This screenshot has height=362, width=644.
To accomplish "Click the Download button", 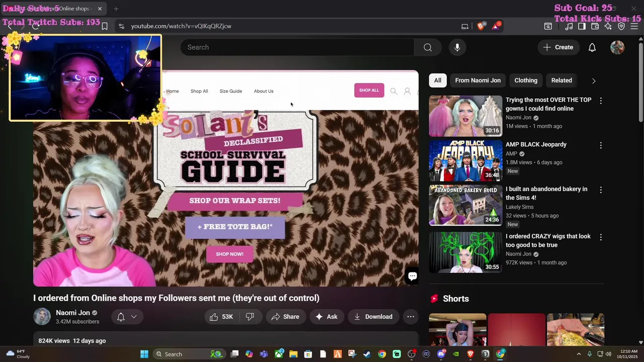I will point(373,317).
